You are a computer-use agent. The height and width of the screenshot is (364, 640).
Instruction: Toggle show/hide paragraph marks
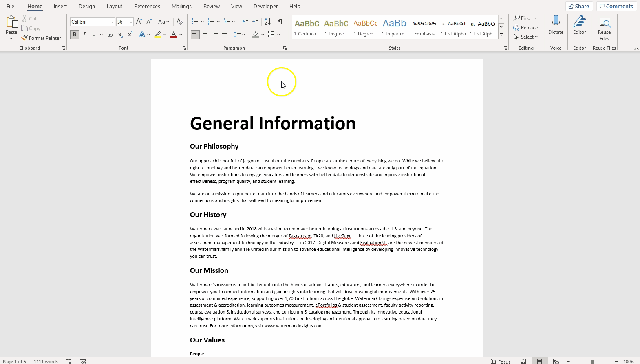point(280,22)
